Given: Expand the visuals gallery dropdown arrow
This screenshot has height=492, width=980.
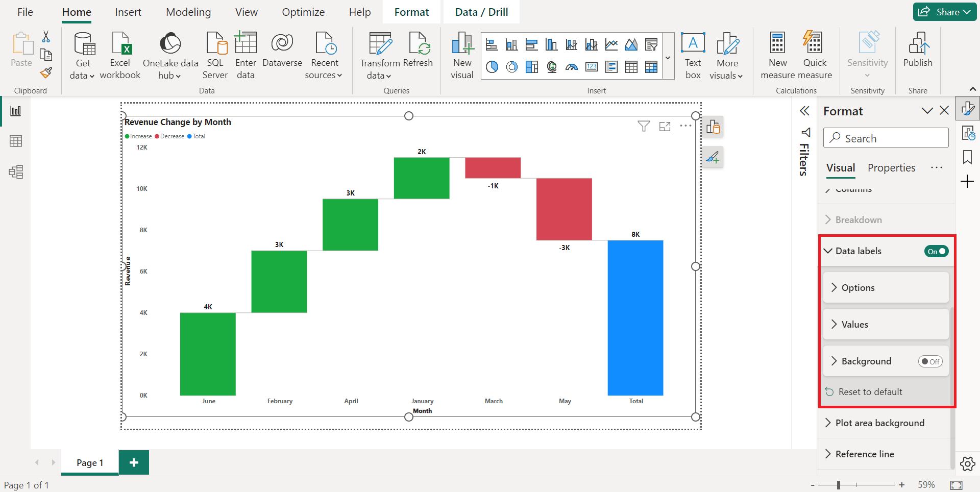Looking at the screenshot, I should [668, 57].
